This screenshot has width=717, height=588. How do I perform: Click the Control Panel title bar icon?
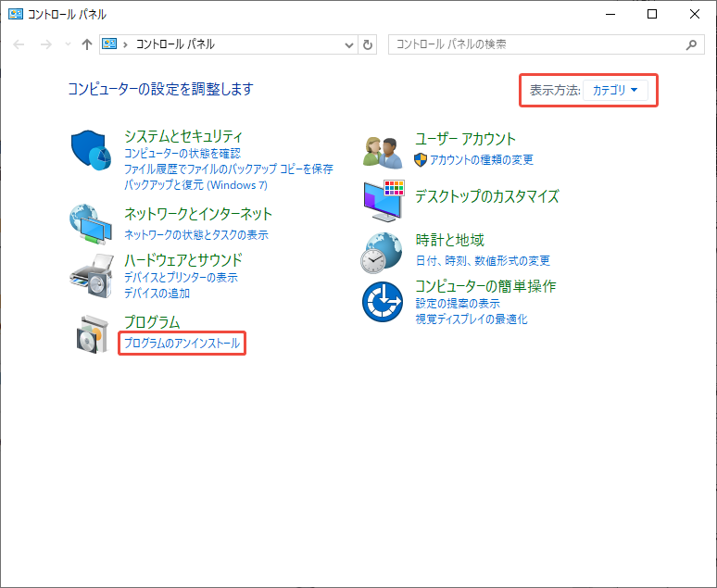[x=16, y=14]
